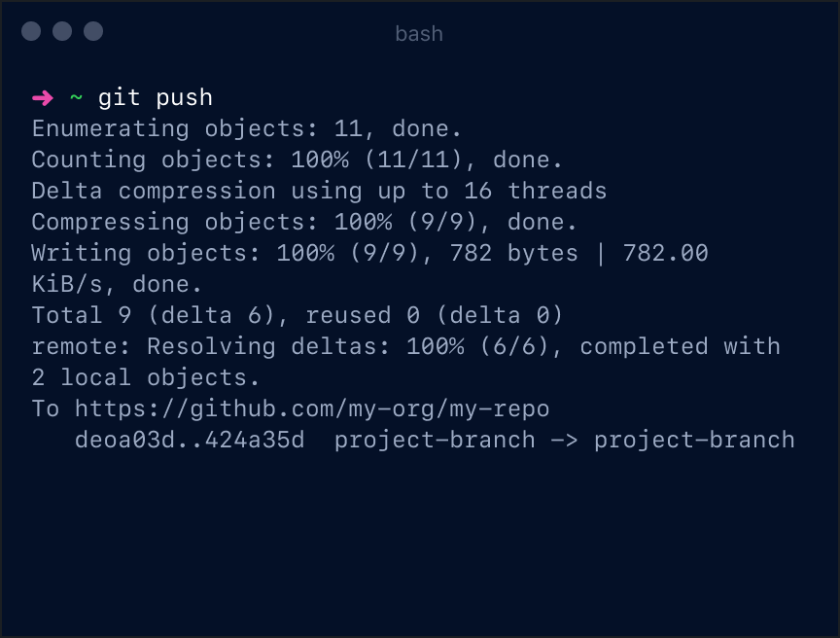This screenshot has height=638, width=840.
Task: Click the Counting objects output line
Action: [297, 159]
